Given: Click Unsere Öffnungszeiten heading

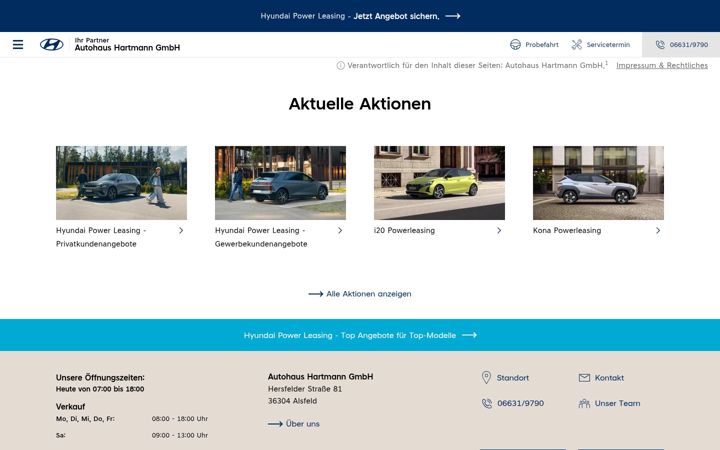Looking at the screenshot, I should coord(100,377).
